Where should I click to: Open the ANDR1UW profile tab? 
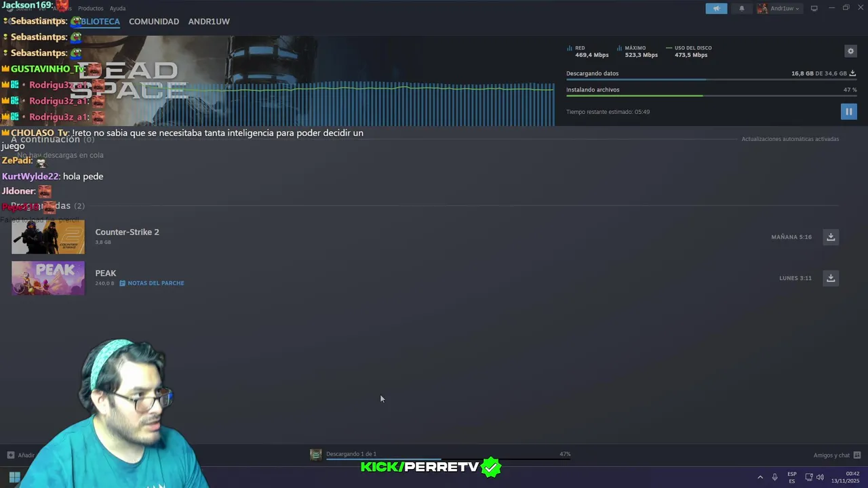coord(209,22)
